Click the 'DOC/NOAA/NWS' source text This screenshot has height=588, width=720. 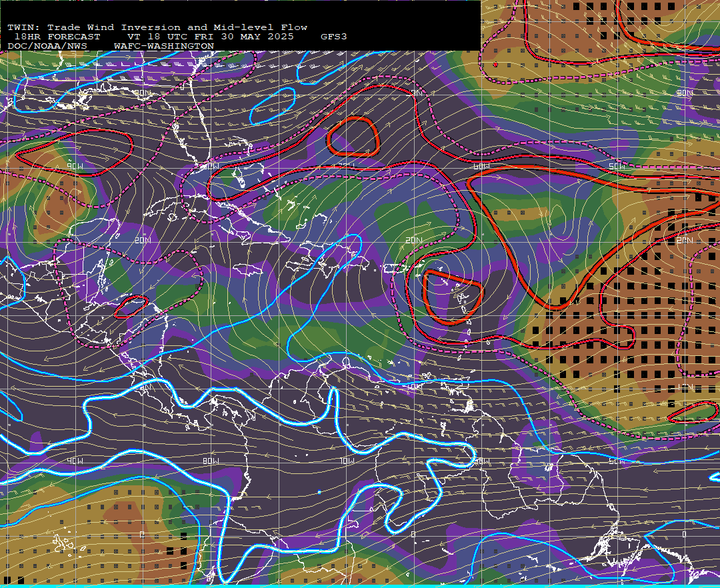(47, 47)
